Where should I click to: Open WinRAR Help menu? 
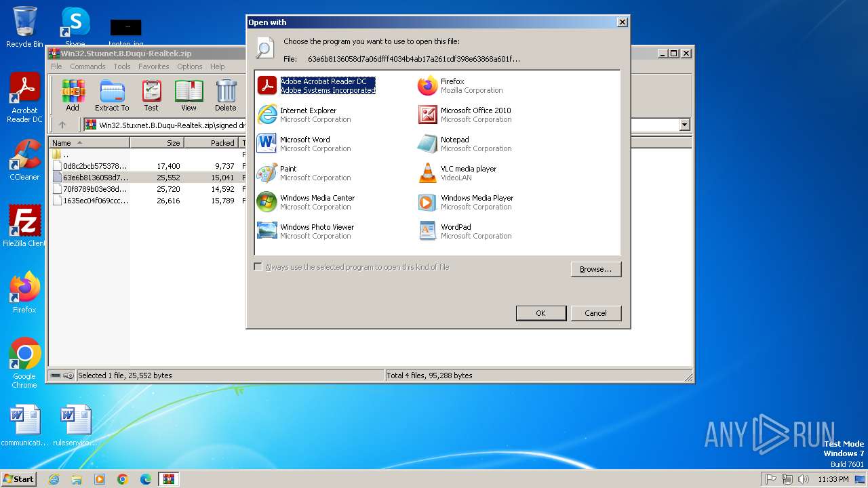(x=217, y=66)
